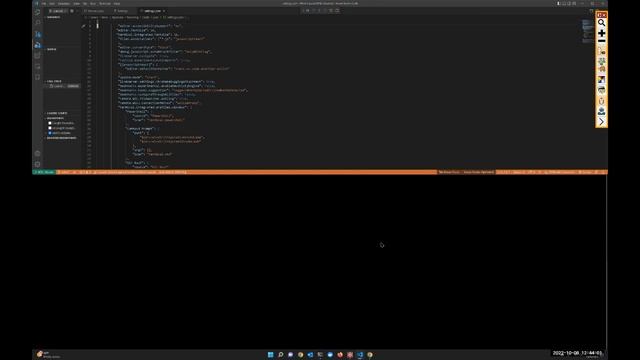Image resolution: width=640 pixels, height=360 pixels.
Task: Toggle the Caught Exceptions breakpoint checkbox
Action: [50, 123]
